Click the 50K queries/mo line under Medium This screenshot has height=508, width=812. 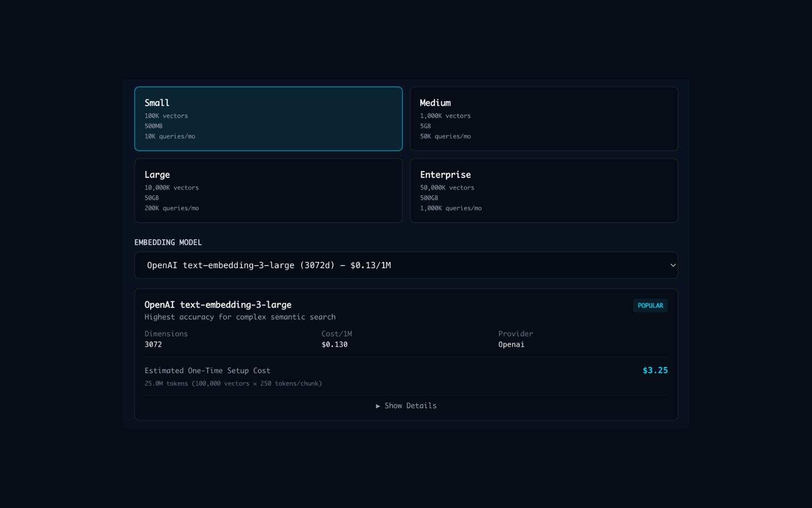445,136
